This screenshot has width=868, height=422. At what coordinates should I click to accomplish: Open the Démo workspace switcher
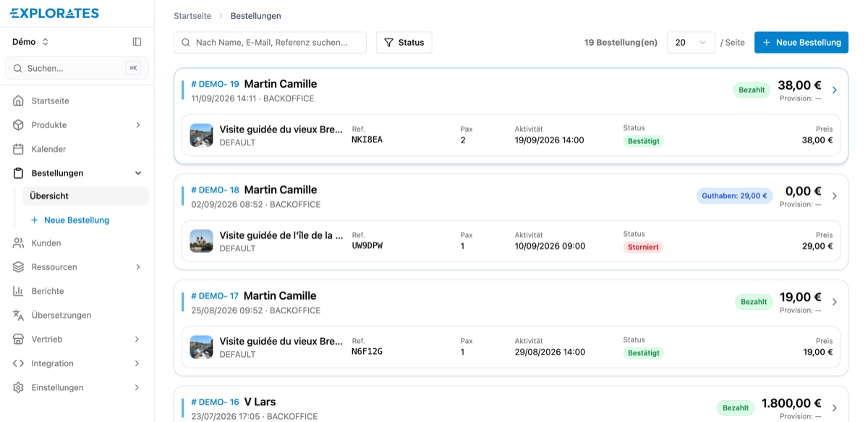[x=30, y=42]
